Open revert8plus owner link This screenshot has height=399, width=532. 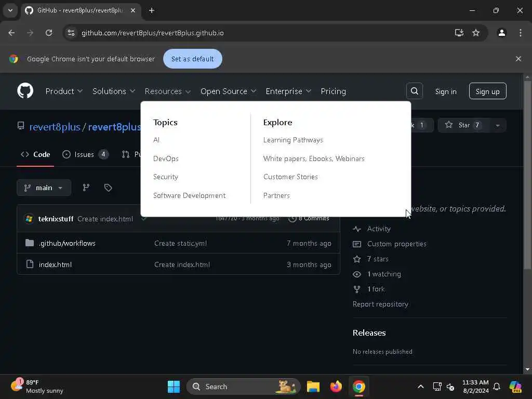point(55,127)
